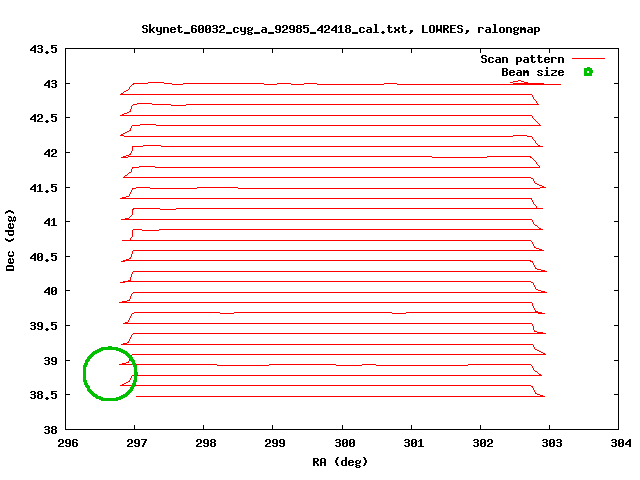This screenshot has height=480, width=640.
Task: Click the 43.5 Dec tick label
Action: pyautogui.click(x=43, y=49)
